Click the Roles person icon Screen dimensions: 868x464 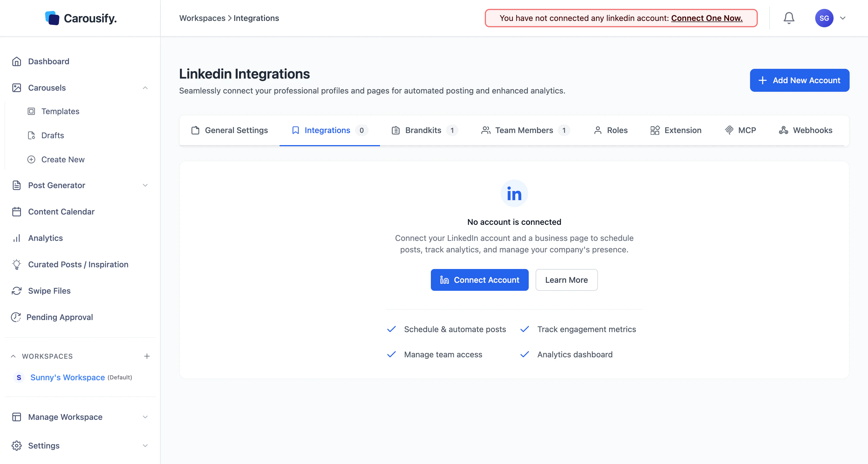tap(598, 130)
